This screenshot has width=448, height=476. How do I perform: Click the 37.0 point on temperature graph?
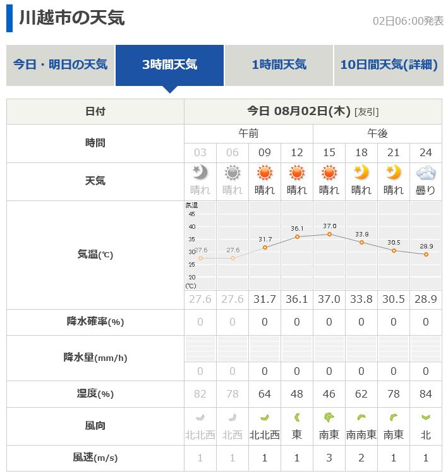tap(329, 235)
